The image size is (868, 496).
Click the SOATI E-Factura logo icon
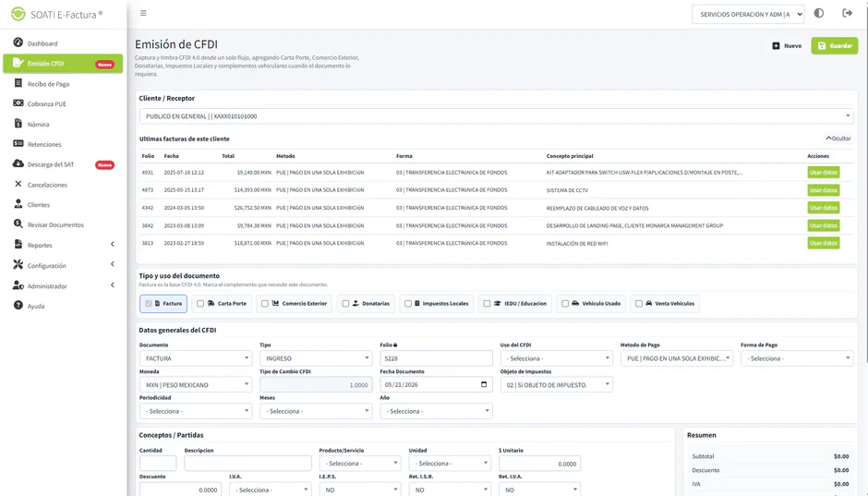18,14
